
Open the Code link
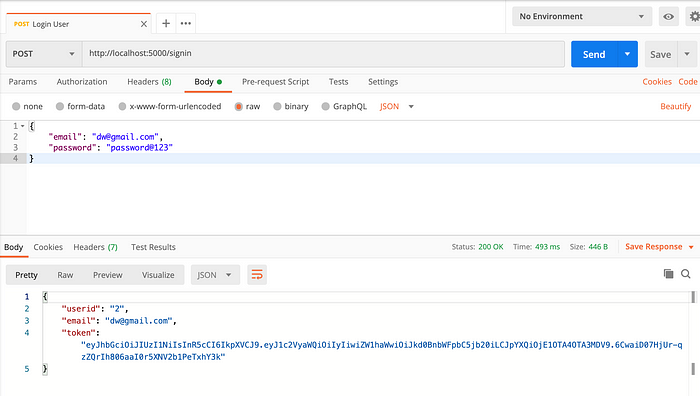[x=688, y=82]
